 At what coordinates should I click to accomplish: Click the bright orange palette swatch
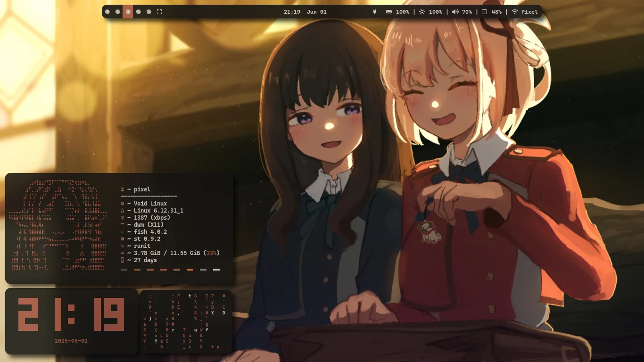[x=190, y=270]
